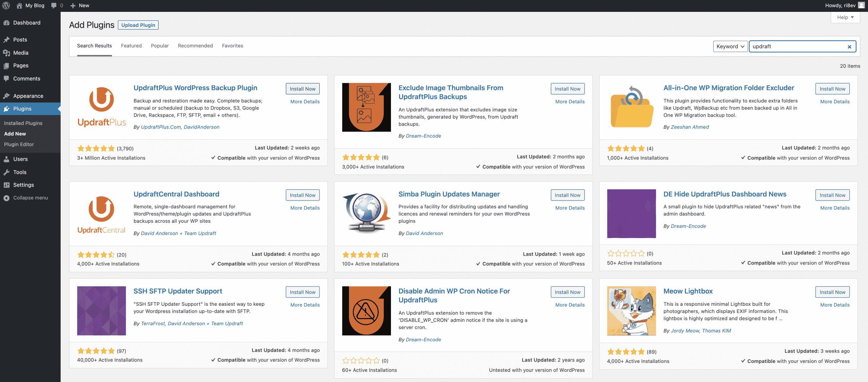
Task: Click the plus New icon
Action: [73, 5]
